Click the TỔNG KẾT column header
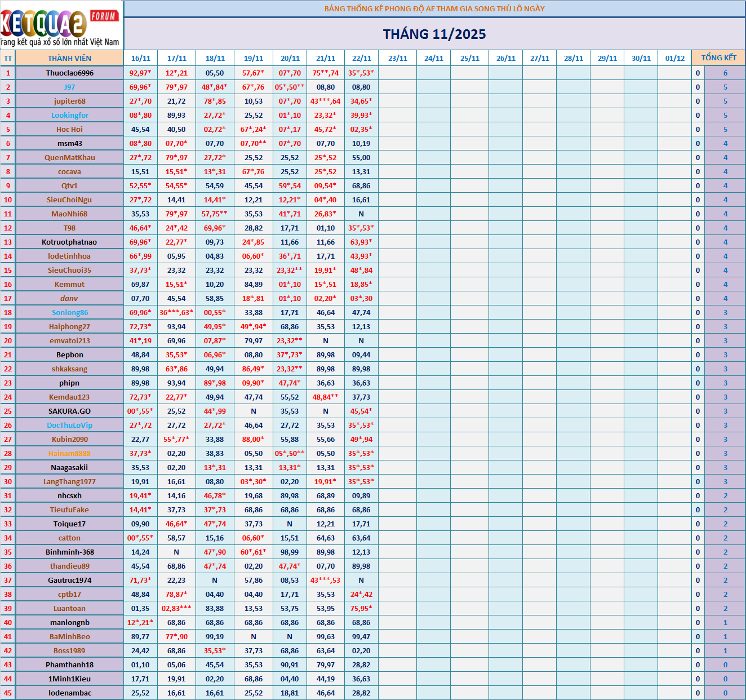 point(718,58)
